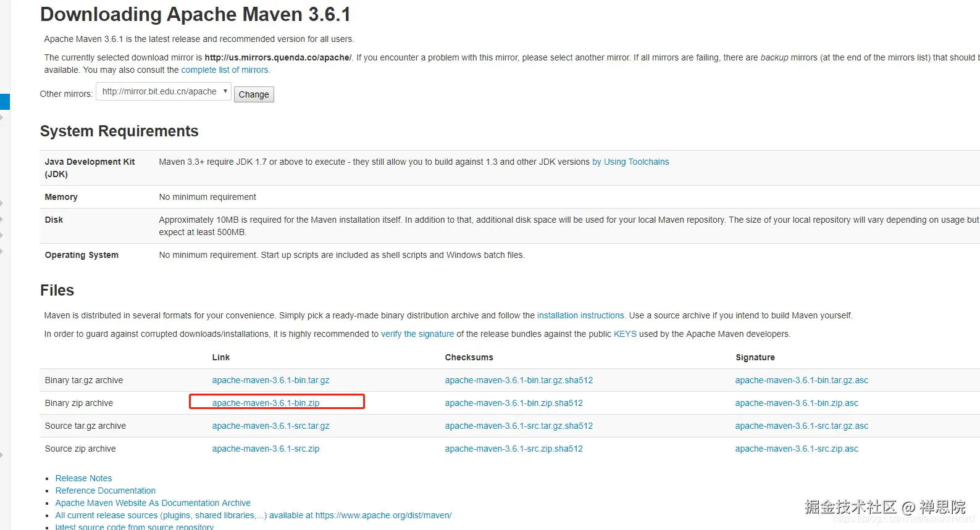980x530 pixels.
Task: Open apache-maven-3.6.1-bin.zip.asc signature
Action: pyautogui.click(x=797, y=403)
